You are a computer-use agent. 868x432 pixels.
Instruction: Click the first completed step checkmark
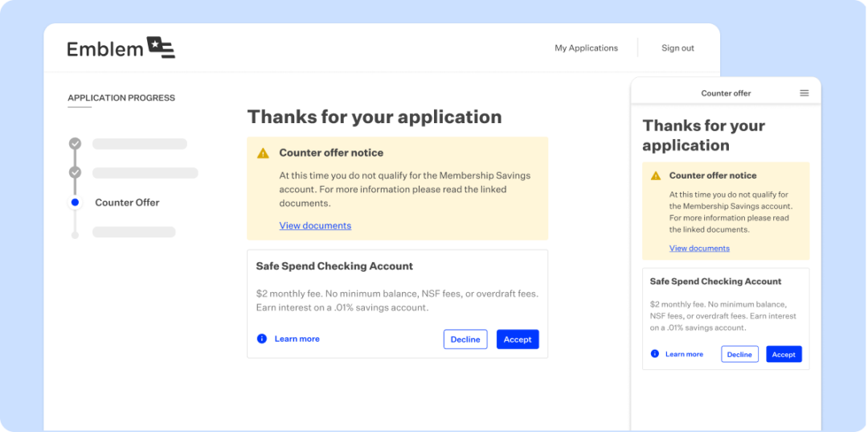[x=75, y=144]
